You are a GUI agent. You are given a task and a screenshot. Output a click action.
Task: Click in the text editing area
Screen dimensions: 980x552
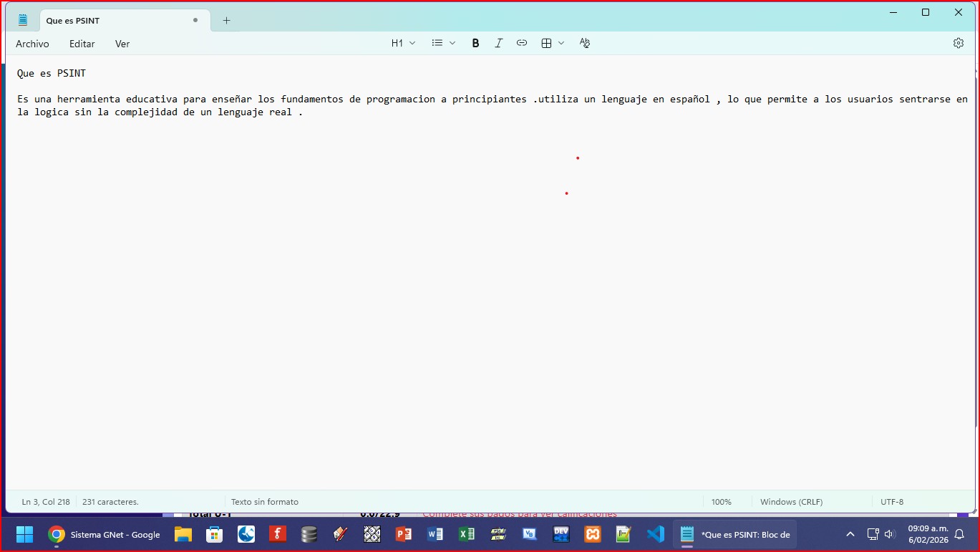pos(487,286)
